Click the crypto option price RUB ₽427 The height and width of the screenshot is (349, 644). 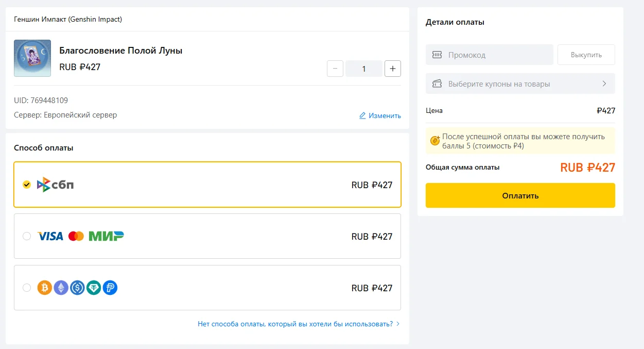pyautogui.click(x=372, y=288)
